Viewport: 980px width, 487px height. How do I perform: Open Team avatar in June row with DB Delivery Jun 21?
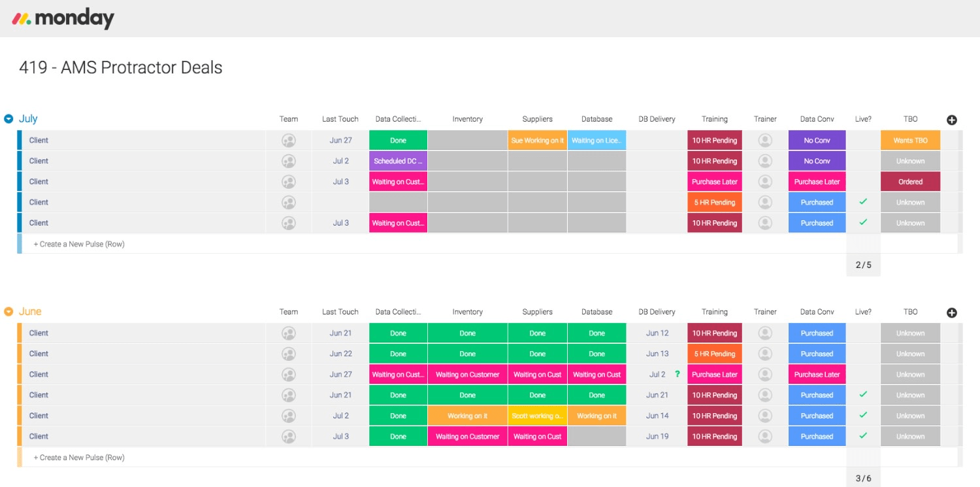tap(289, 395)
